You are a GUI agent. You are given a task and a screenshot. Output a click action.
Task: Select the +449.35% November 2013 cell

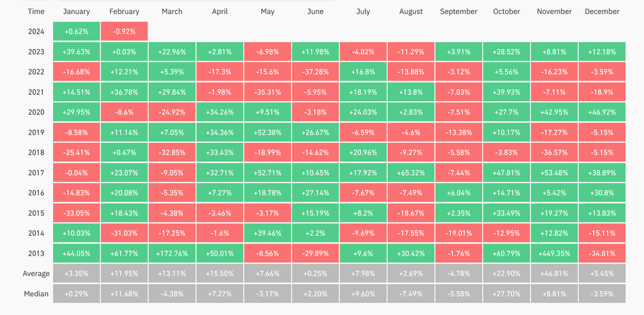pos(554,254)
